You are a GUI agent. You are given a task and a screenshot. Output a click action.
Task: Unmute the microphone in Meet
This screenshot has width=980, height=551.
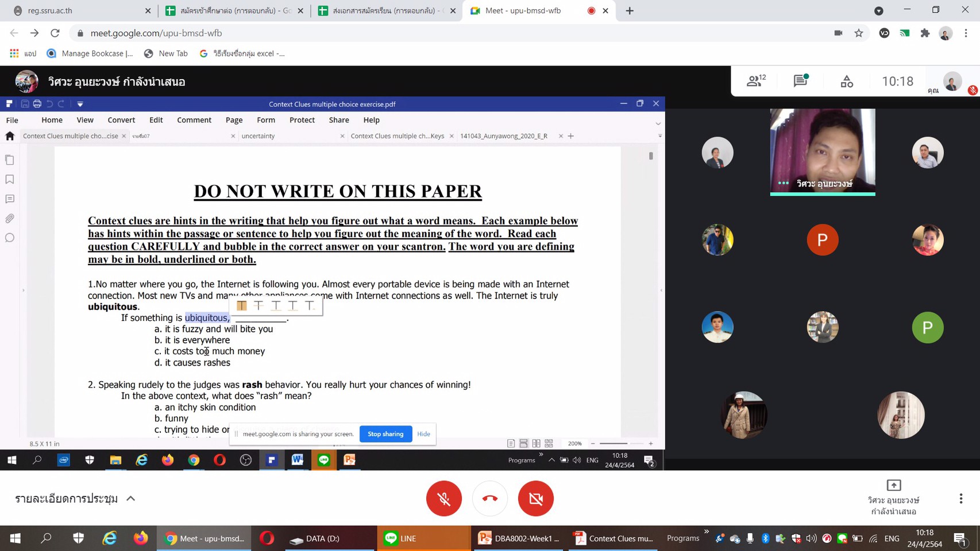pyautogui.click(x=443, y=498)
